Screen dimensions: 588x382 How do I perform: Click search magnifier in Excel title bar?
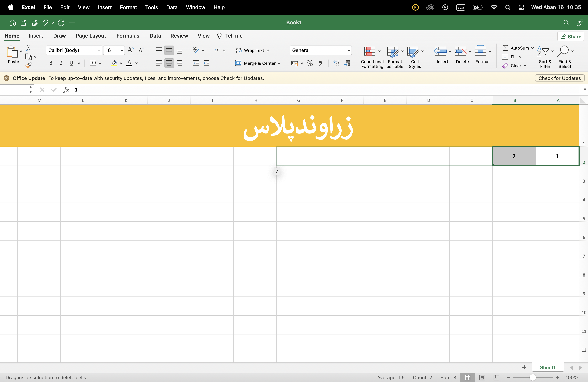[566, 23]
